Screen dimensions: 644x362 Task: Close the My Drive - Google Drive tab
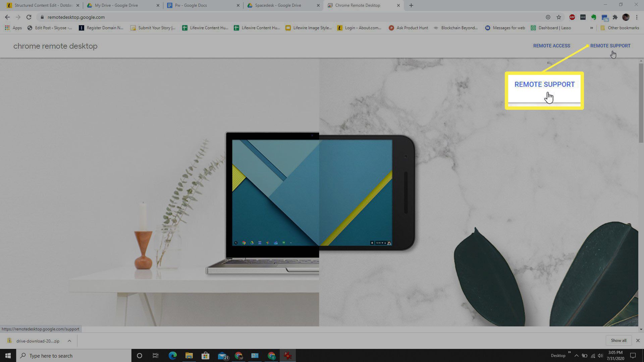(158, 5)
